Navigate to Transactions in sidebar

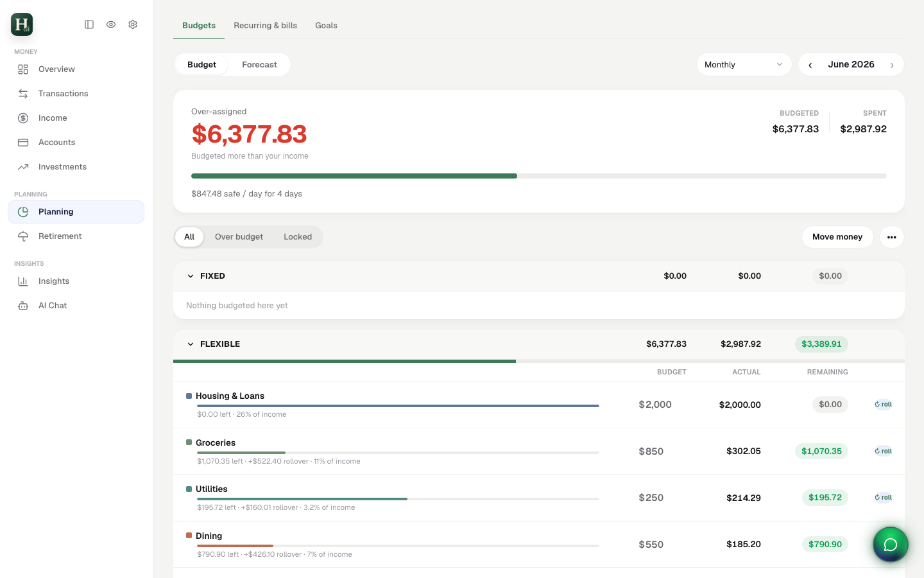(x=76, y=94)
